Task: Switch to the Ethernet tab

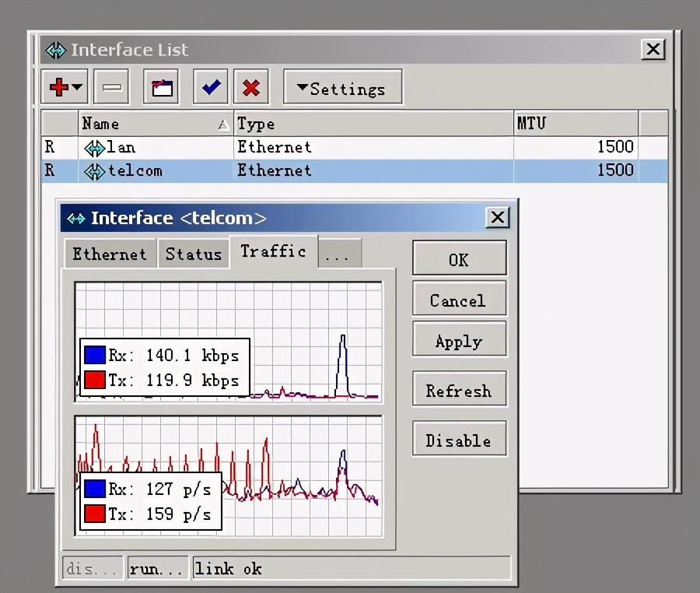Action: coord(109,254)
